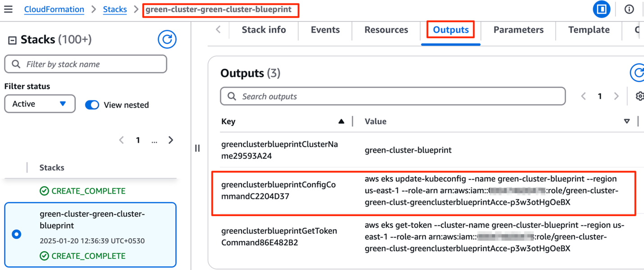644x270 pixels.
Task: Refresh the Outputs table
Action: click(638, 72)
